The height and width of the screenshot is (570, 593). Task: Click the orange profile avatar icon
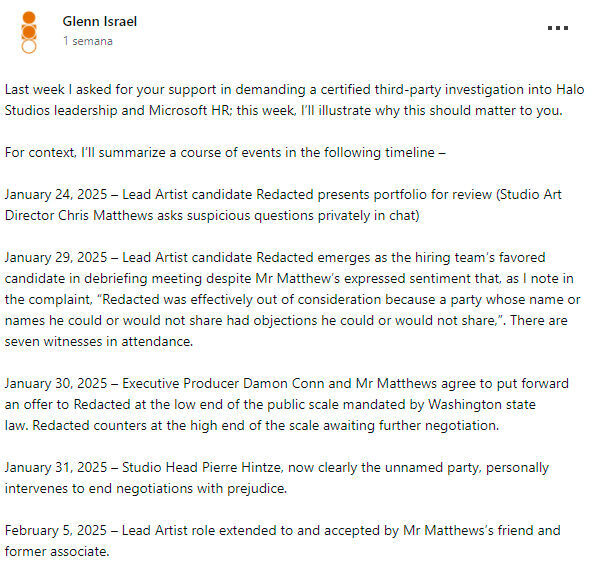[29, 33]
